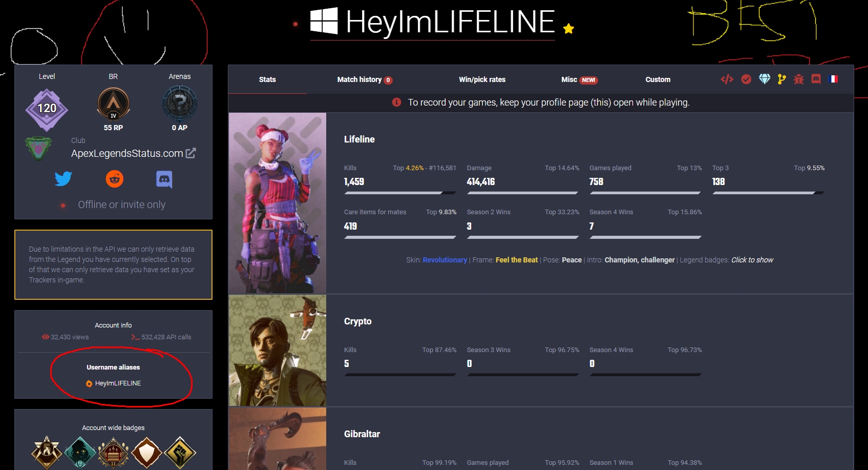Open the player's Twitter profile icon
868x470 pixels.
63,179
